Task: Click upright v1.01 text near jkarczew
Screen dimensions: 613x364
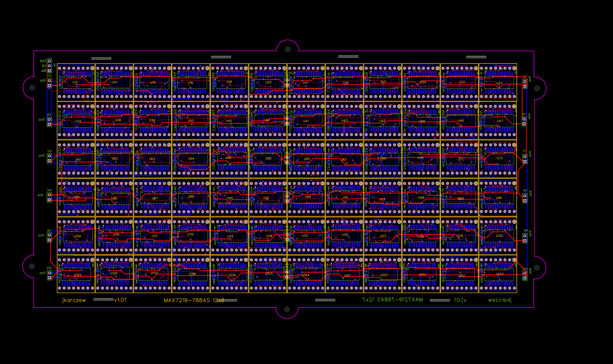Action: pos(120,300)
